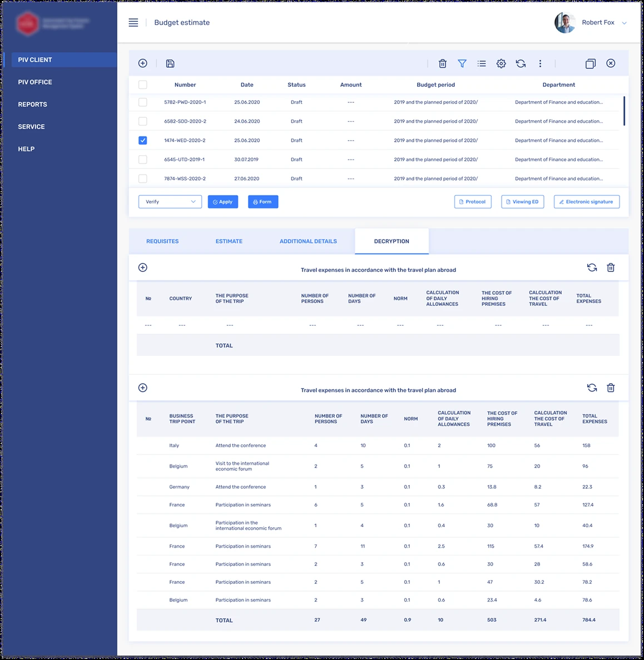Viewport: 644px width, 660px height.
Task: Sort by the Number column header
Action: 185,85
